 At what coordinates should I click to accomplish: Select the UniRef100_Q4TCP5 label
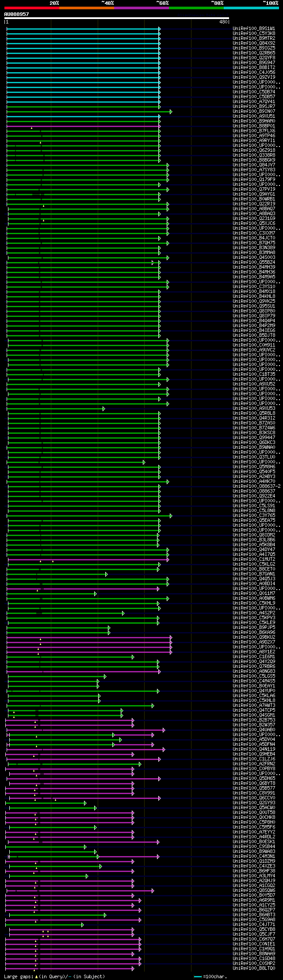click(254, 710)
